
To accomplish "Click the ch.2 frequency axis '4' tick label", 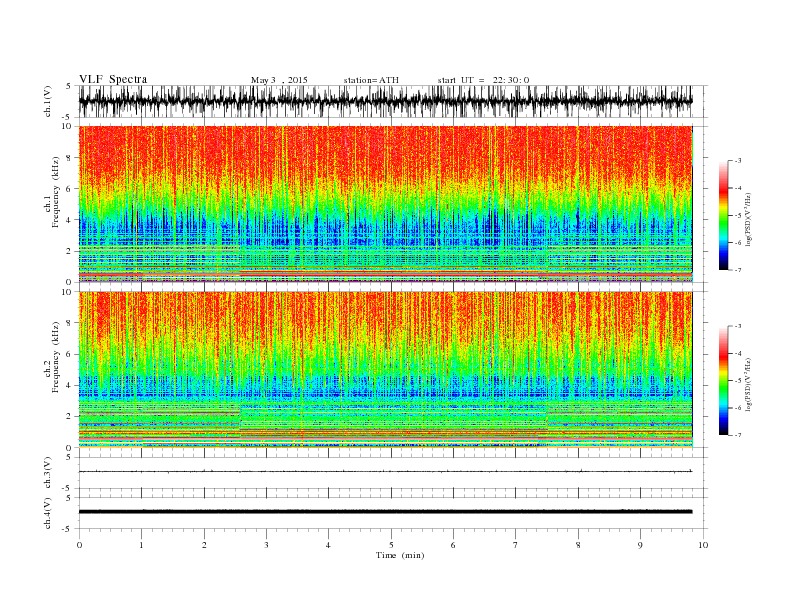I will pos(69,385).
